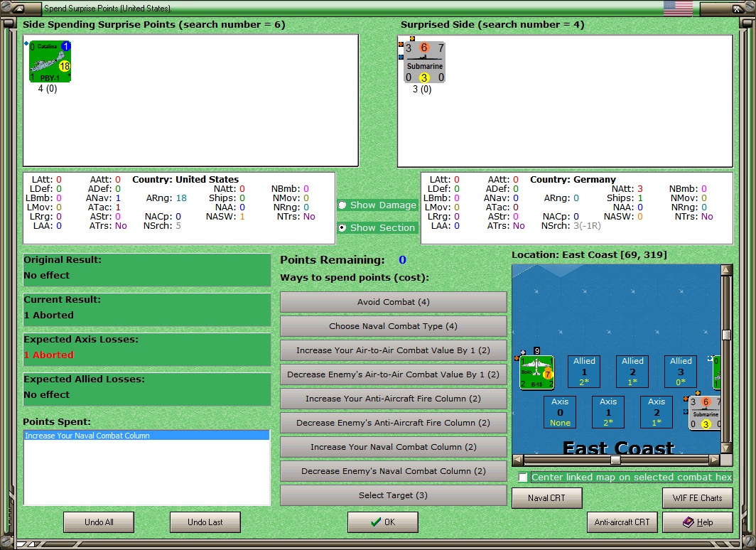Click Increase Your Air-to-Air Combat Value By 1
This screenshot has height=550, width=756.
[x=394, y=350]
